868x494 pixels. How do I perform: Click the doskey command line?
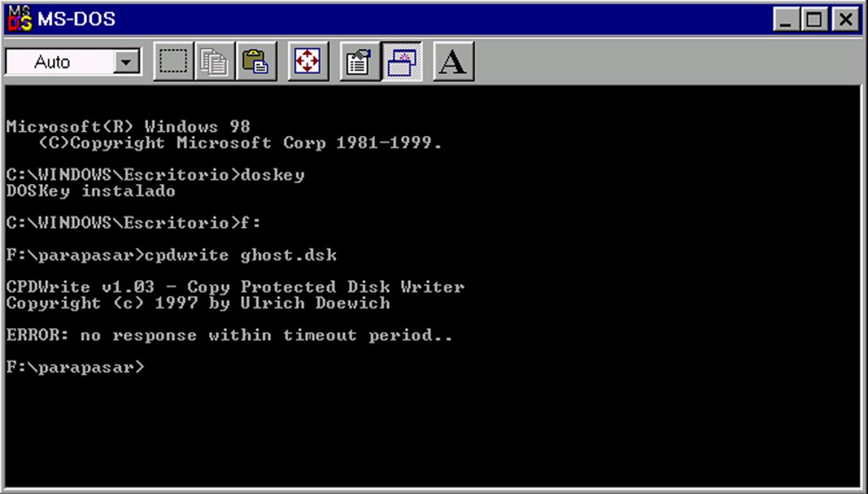[155, 175]
